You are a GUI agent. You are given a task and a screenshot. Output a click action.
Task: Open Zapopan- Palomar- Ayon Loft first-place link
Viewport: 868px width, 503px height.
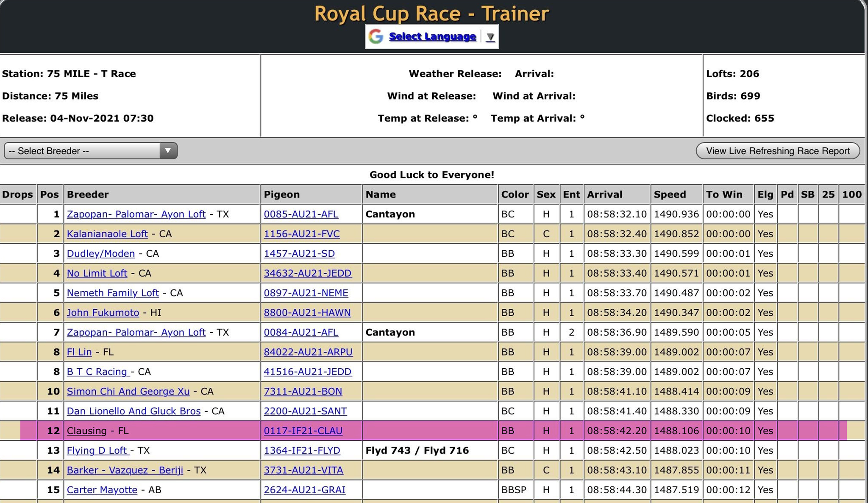click(x=136, y=214)
